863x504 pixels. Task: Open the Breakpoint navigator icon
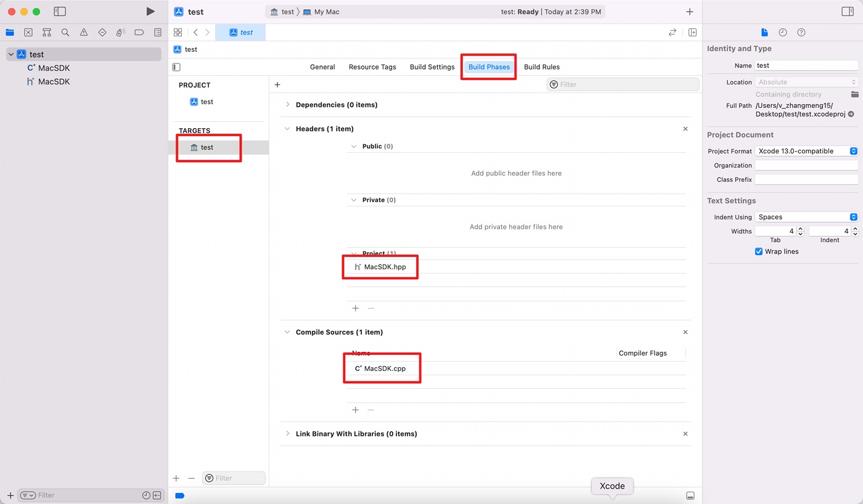pos(139,33)
